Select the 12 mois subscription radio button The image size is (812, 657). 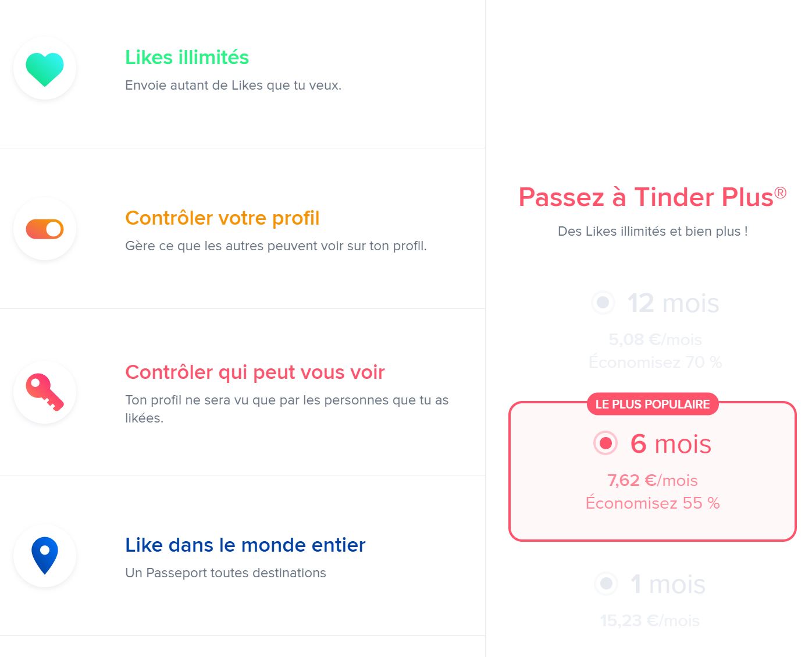(604, 303)
